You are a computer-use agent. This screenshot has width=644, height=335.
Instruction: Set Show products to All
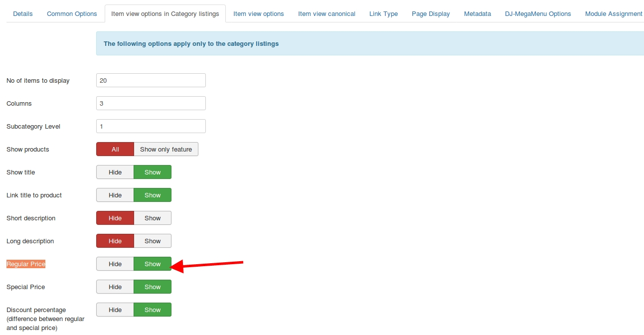pos(115,149)
